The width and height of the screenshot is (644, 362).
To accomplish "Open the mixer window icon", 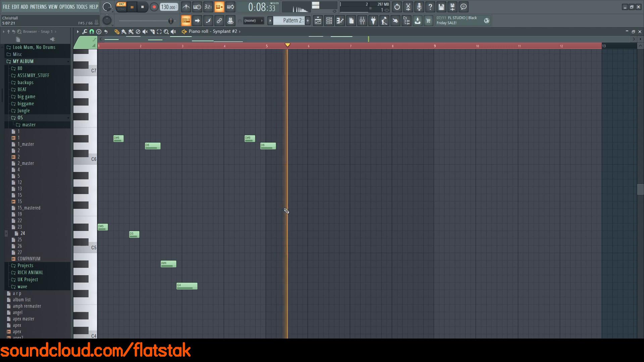I will (x=362, y=21).
